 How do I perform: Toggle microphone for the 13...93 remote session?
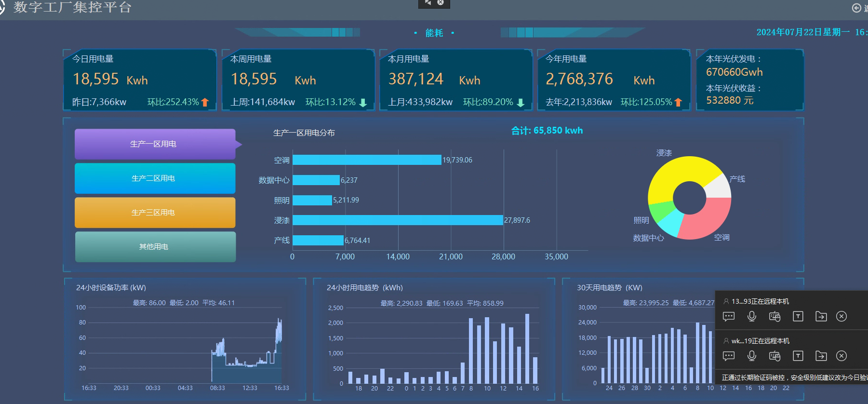[x=751, y=316]
